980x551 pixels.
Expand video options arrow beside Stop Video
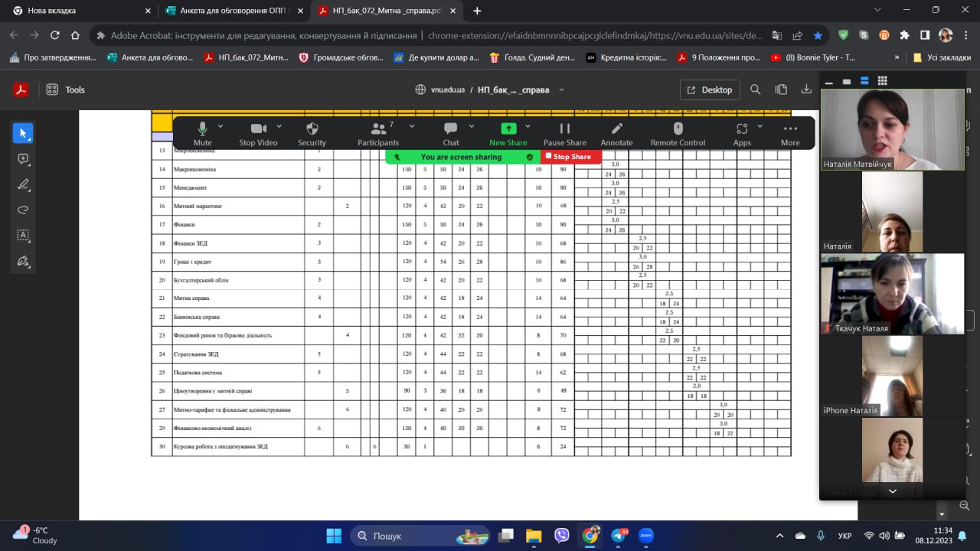[279, 126]
